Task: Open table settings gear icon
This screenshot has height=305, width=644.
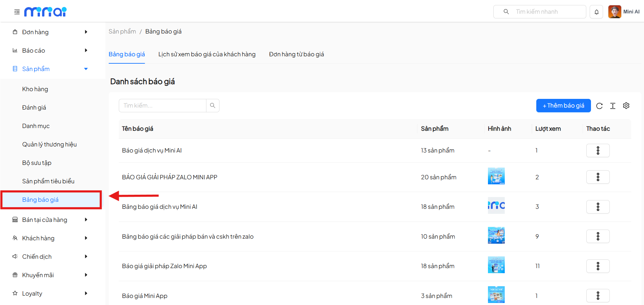Action: (626, 106)
